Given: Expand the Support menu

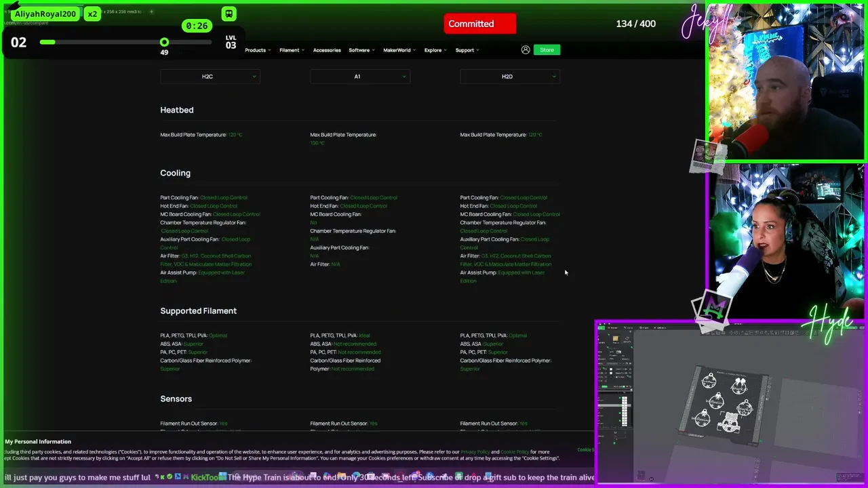Looking at the screenshot, I should 467,50.
